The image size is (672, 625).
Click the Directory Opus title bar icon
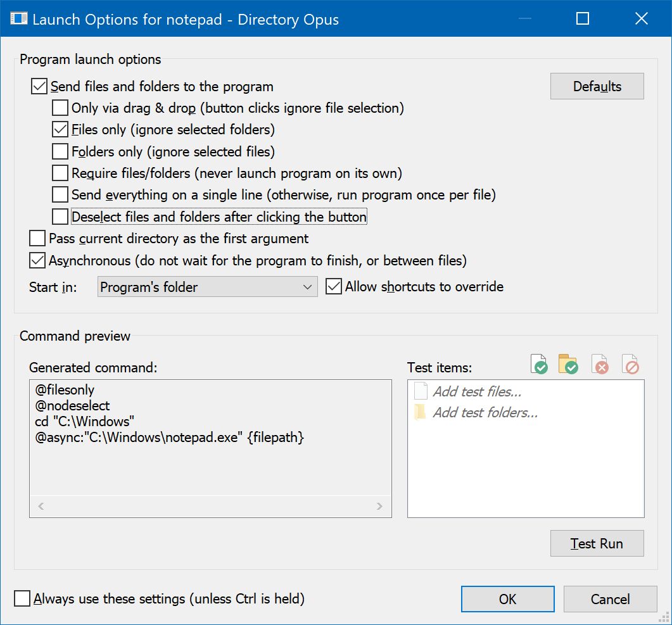click(18, 18)
